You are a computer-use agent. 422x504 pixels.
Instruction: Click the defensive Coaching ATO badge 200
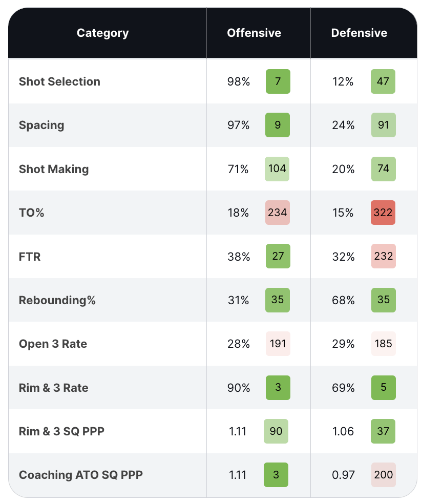(x=383, y=475)
